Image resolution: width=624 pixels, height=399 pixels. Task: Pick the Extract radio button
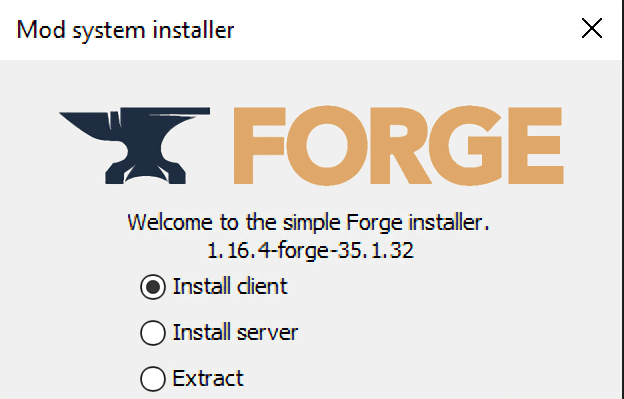pyautogui.click(x=153, y=378)
